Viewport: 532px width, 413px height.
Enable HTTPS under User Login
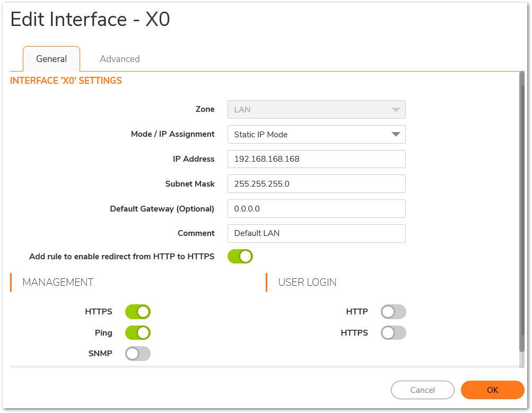(394, 333)
